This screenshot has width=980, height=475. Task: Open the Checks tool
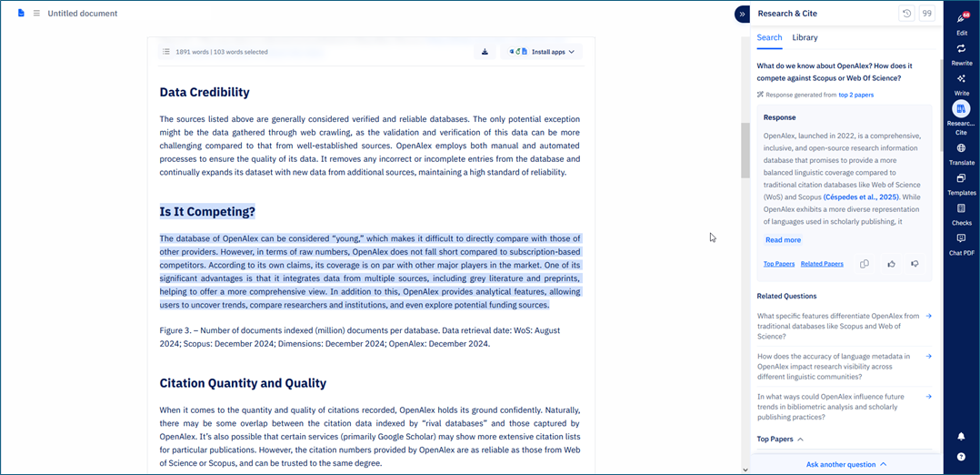[962, 215]
